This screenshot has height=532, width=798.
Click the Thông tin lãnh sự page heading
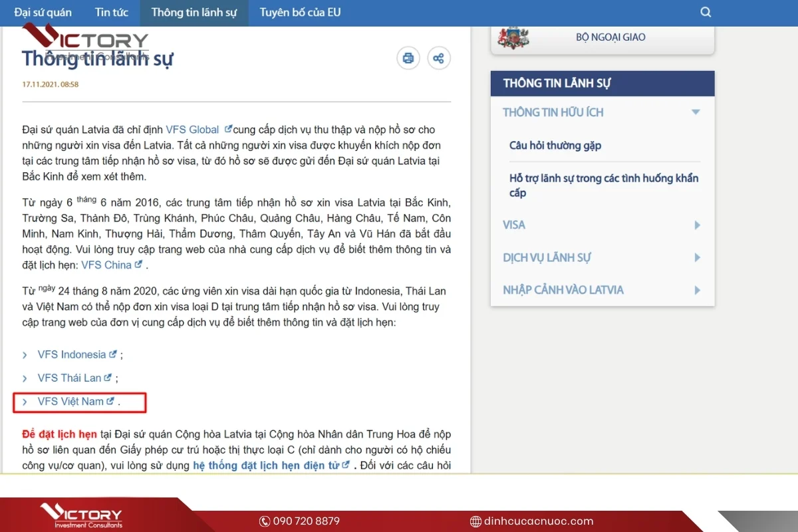pos(98,59)
